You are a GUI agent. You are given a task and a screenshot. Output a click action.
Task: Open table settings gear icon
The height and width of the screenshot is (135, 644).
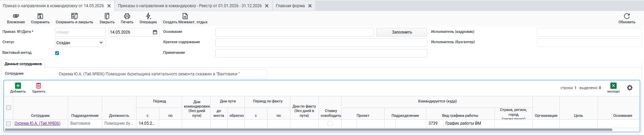[x=630, y=88]
